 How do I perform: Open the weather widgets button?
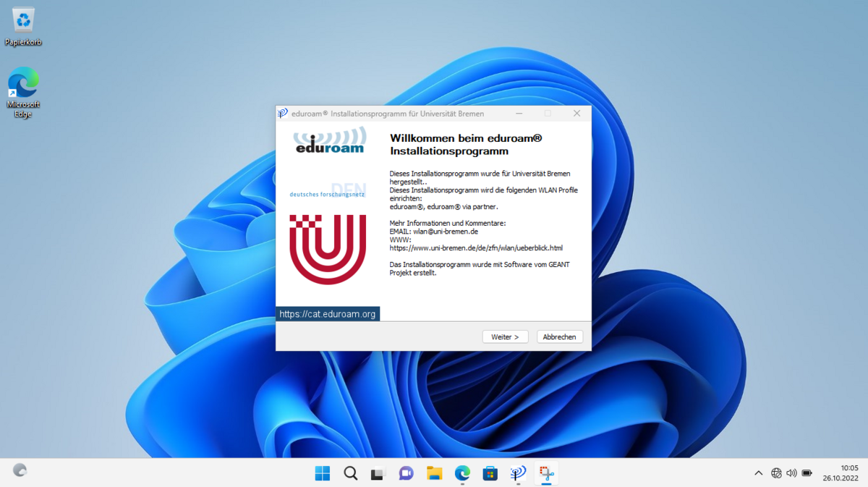(20, 470)
